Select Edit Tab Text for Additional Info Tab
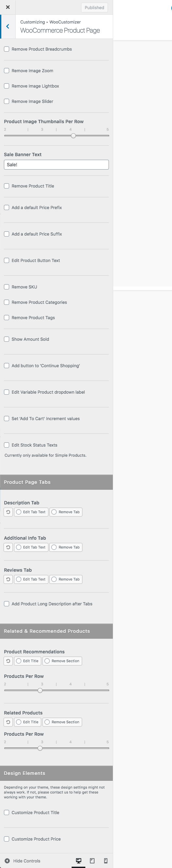This screenshot has height=868, width=172. pyautogui.click(x=31, y=547)
